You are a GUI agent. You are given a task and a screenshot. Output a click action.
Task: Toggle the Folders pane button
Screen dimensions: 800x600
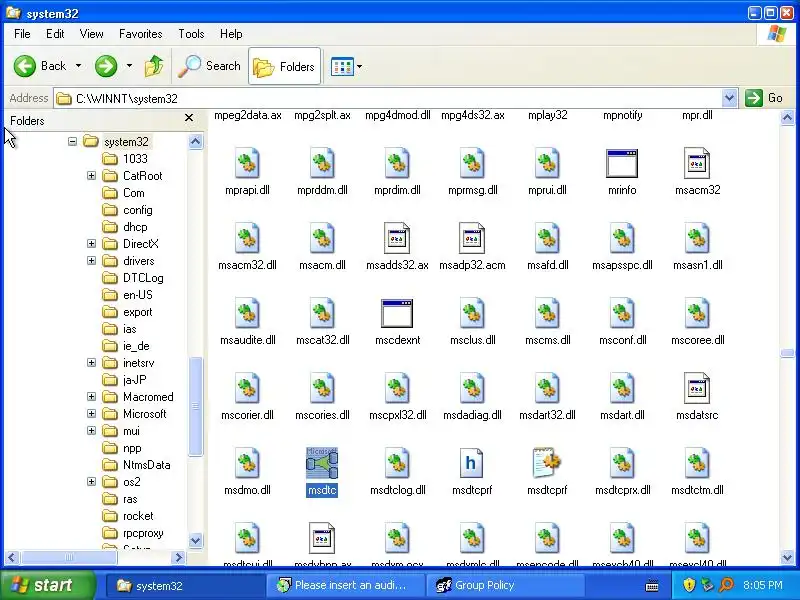[x=284, y=66]
